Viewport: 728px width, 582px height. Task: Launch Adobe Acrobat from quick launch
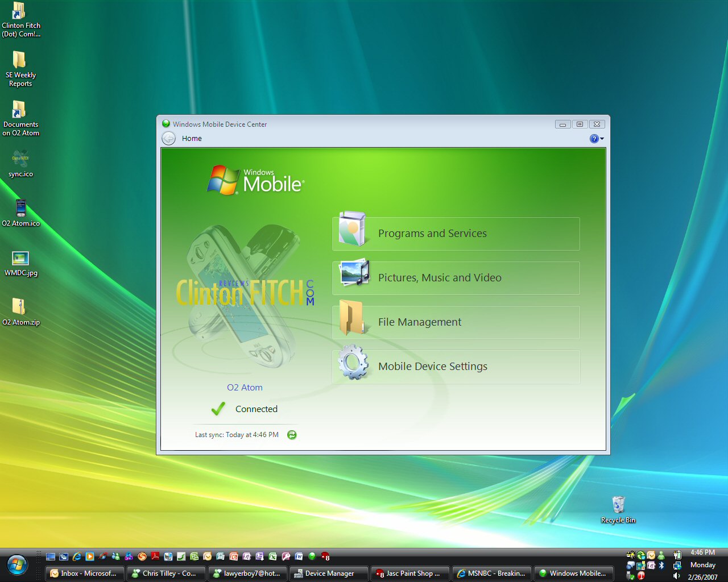click(155, 557)
